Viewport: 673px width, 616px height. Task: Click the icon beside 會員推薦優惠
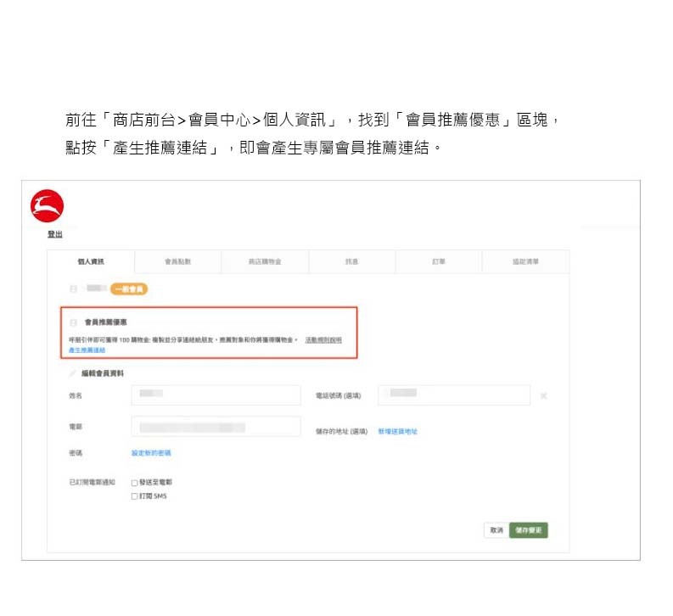(73, 322)
